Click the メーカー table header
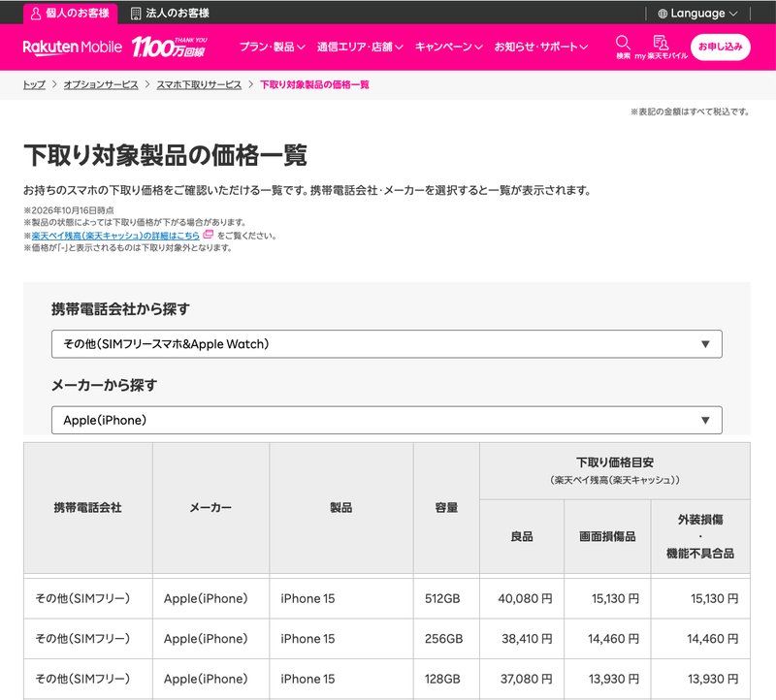Image resolution: width=776 pixels, height=700 pixels. click(210, 508)
